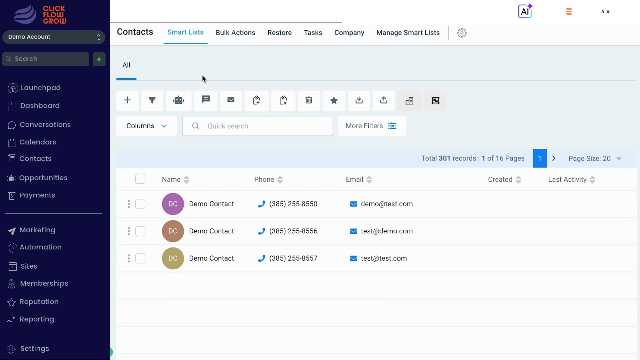Image resolution: width=640 pixels, height=360 pixels.
Task: Open the Page Size 20 dropdown
Action: click(595, 158)
